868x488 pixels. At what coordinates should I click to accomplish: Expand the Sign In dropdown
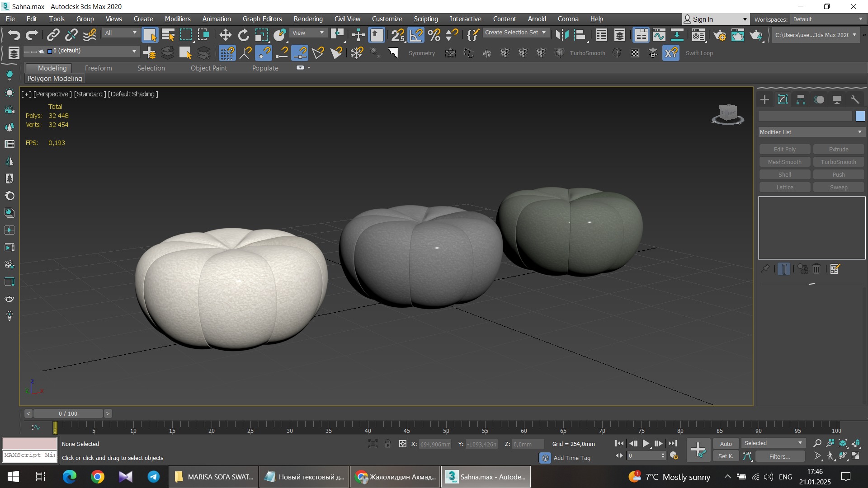[x=715, y=19]
